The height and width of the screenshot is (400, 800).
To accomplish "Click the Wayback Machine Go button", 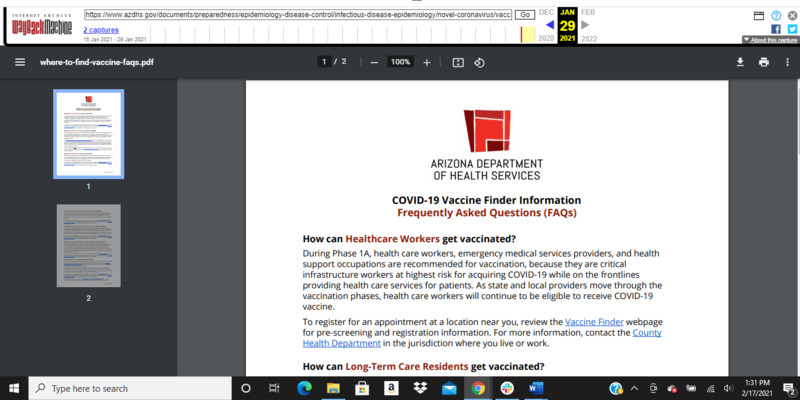I will (x=524, y=15).
